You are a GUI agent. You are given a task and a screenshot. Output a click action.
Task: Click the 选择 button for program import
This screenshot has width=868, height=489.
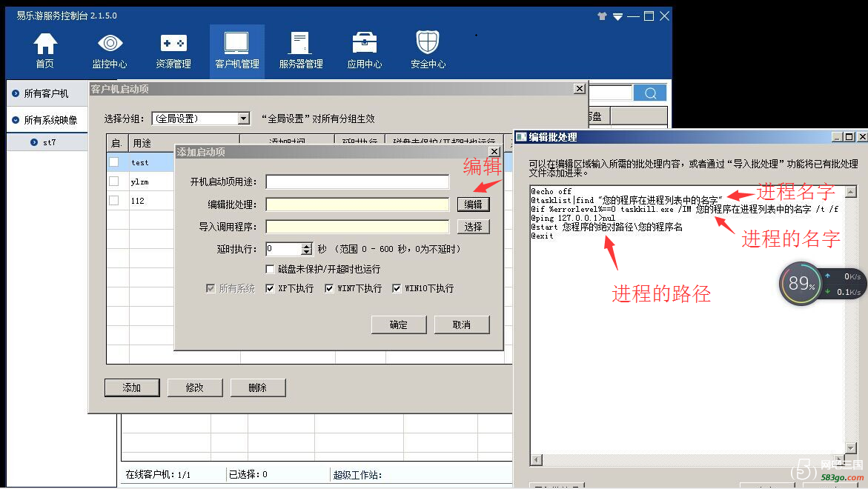point(474,227)
